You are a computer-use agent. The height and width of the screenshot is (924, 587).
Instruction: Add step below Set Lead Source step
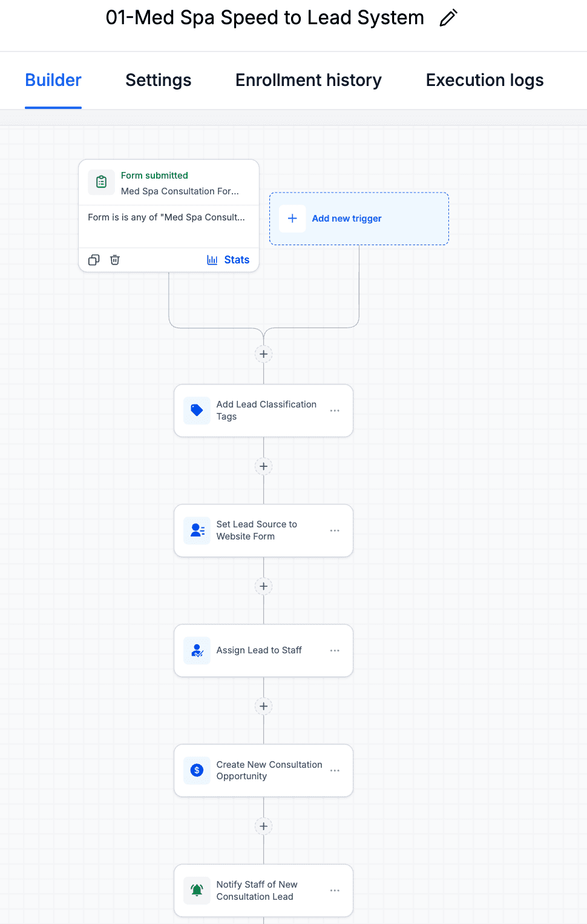[x=264, y=586]
